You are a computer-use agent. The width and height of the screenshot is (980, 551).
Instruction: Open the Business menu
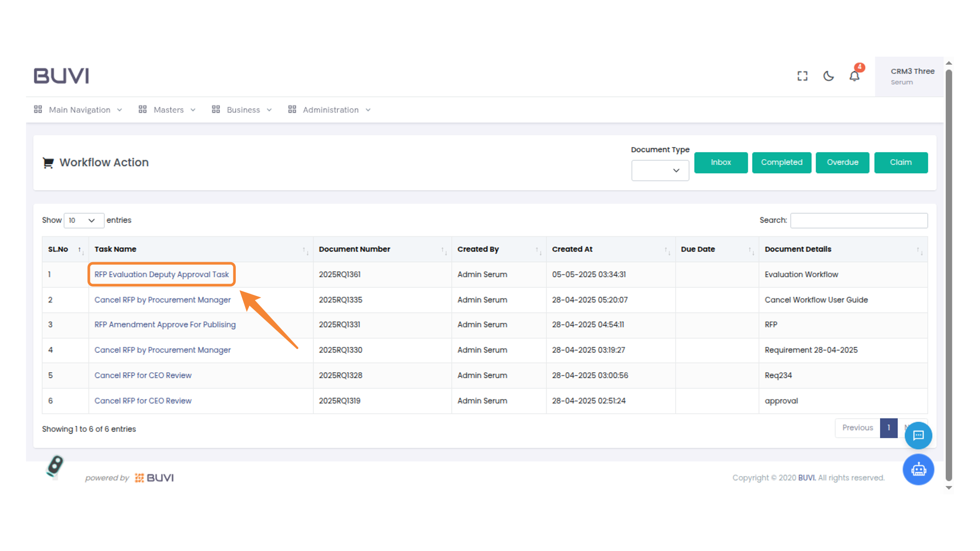[242, 110]
